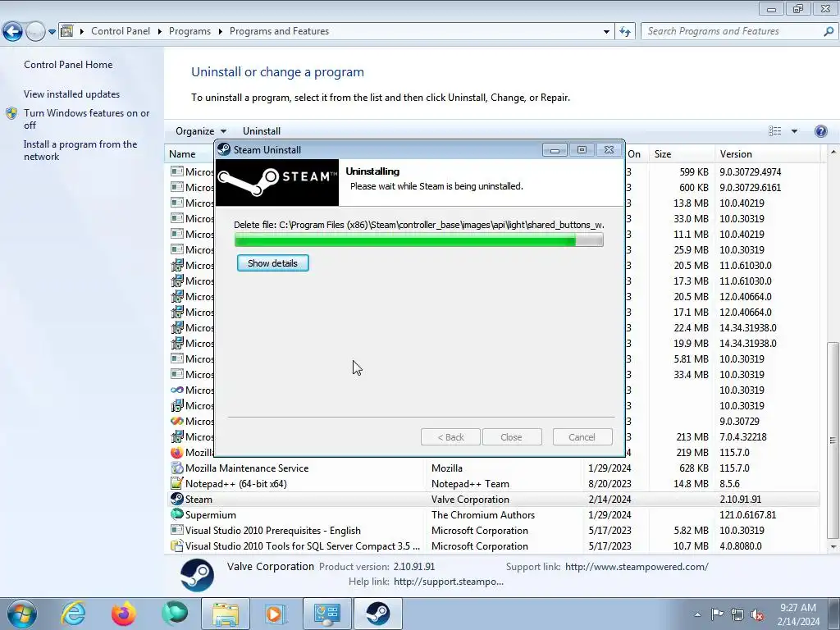Click Visual Studio 2010 Prerequisites icon
Screen dimensions: 840x630
(177, 531)
